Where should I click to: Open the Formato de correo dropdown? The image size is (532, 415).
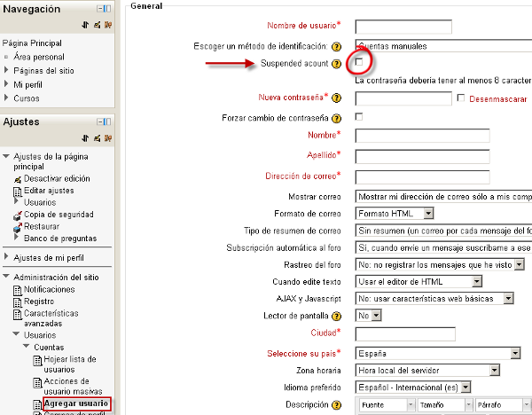(395, 214)
